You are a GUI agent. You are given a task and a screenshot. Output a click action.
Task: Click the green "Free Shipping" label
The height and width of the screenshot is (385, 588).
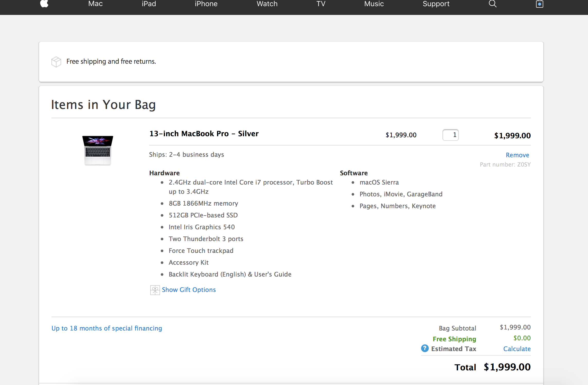[455, 339]
